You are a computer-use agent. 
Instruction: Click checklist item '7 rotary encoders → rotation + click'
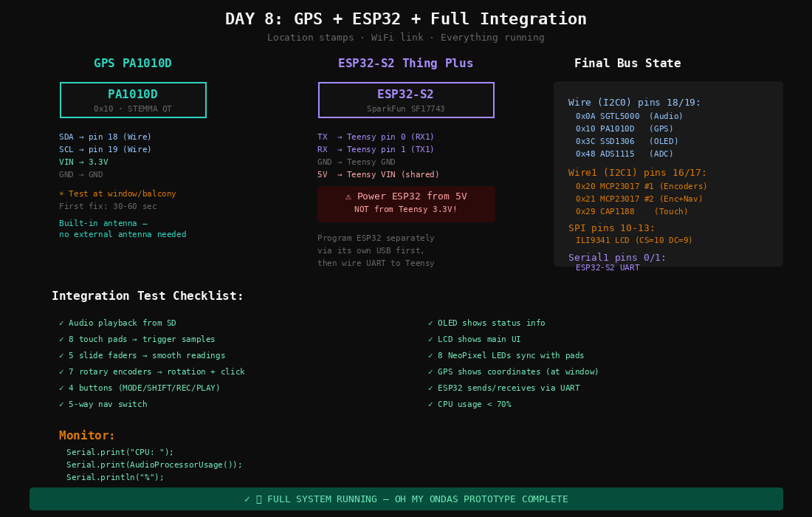coord(152,372)
